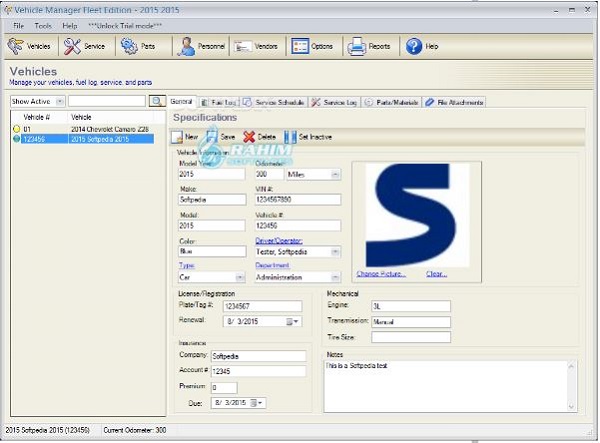Sort by the Vehicle column header

[111, 117]
